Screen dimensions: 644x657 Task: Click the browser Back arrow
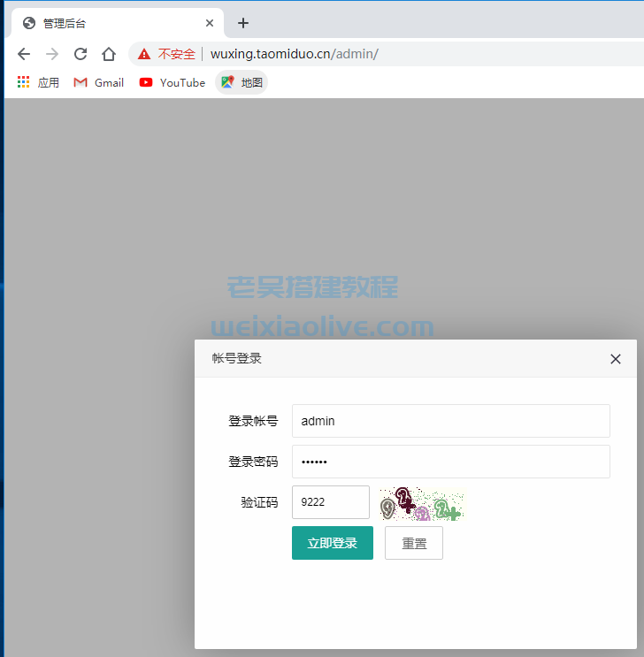click(24, 54)
